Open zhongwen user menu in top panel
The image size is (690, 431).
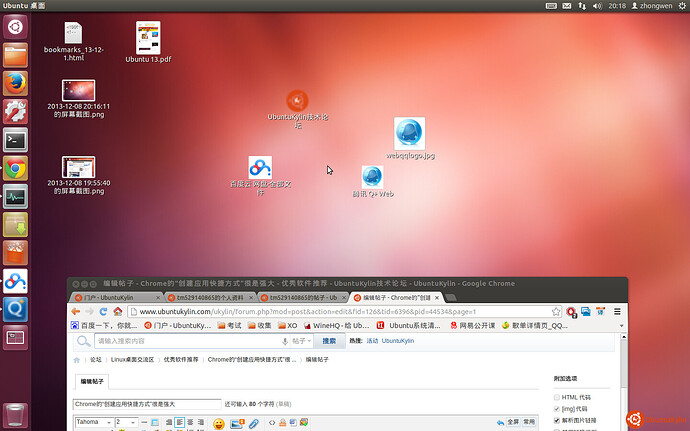tap(652, 6)
